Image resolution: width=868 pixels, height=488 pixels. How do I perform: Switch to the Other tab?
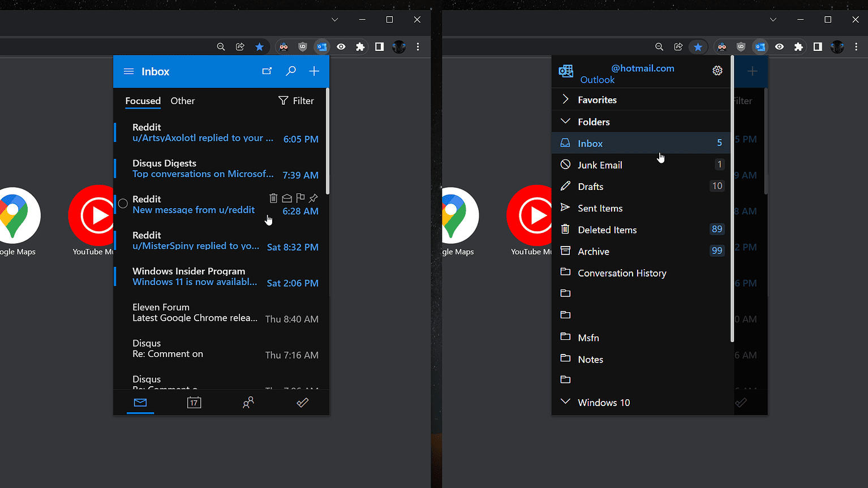[x=182, y=101]
